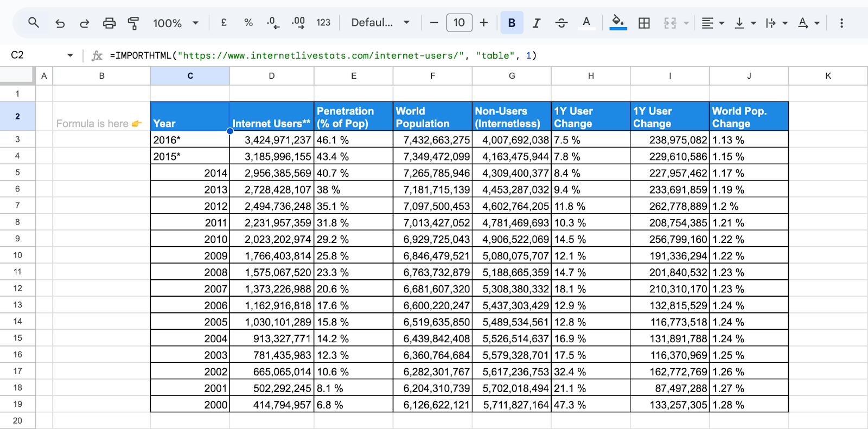
Task: Select the Non-Users (Internetless) header
Action: (512, 117)
